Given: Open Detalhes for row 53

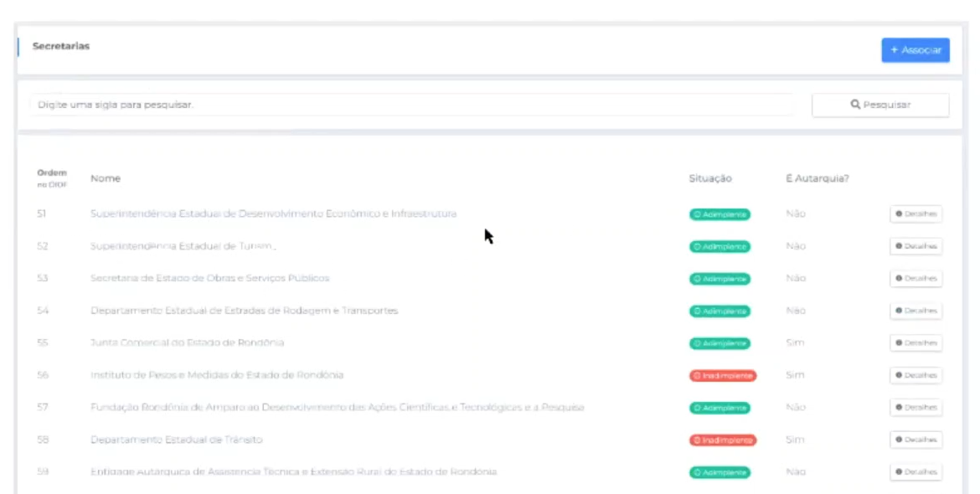Looking at the screenshot, I should 916,278.
